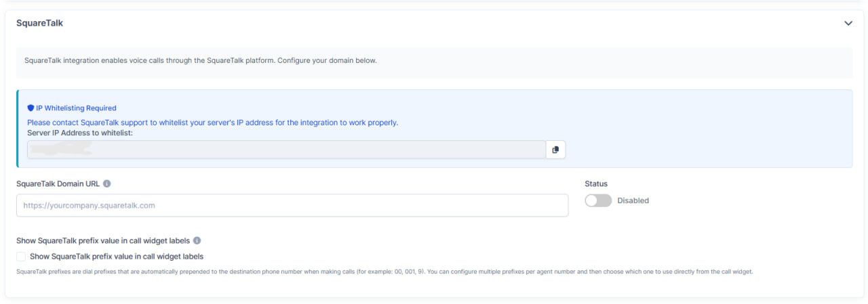Click the bold prefix value section heading
Screen dimensions: 868x304
[103, 241]
